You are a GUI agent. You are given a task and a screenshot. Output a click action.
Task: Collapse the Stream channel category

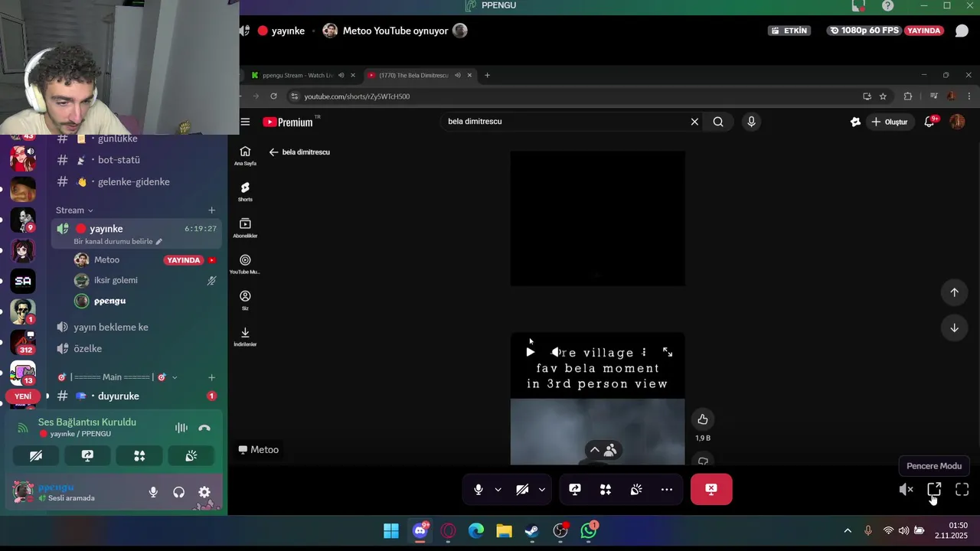click(x=74, y=210)
